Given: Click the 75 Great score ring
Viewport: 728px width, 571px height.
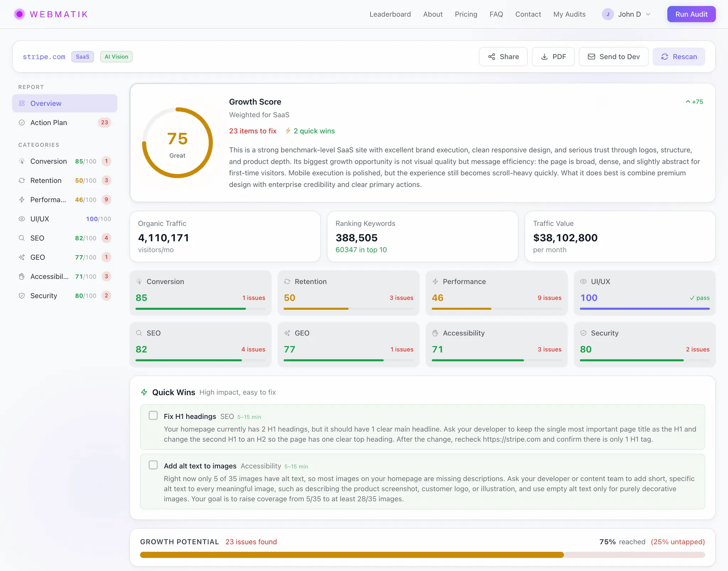Looking at the screenshot, I should point(177,142).
